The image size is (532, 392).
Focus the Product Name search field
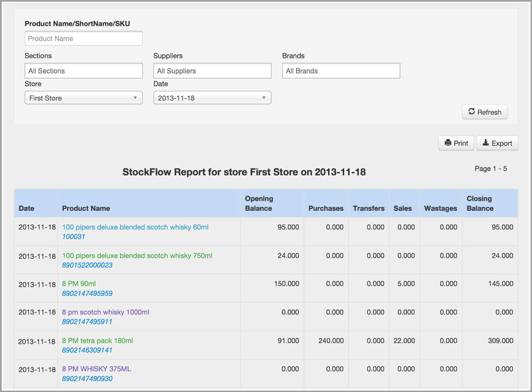[83, 38]
